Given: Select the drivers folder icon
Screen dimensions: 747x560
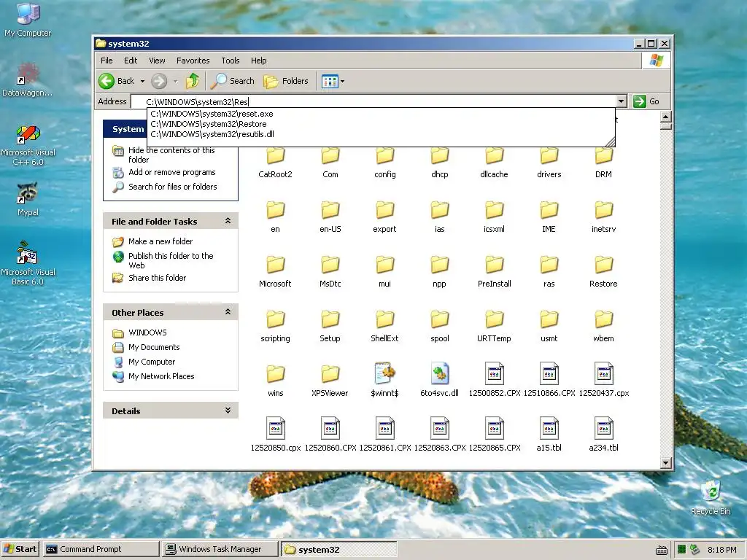Looking at the screenshot, I should (x=549, y=157).
